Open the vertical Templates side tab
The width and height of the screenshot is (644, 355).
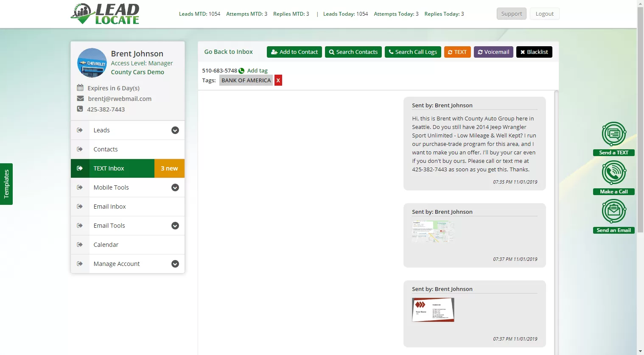click(x=6, y=184)
